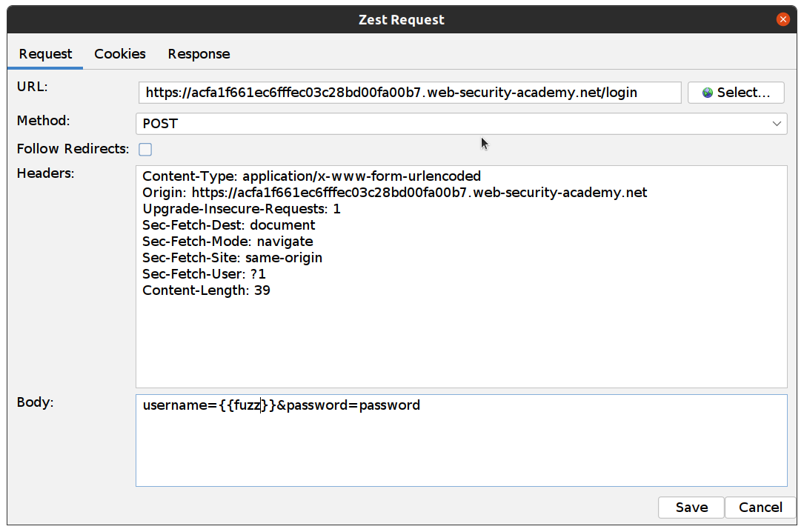Cancel the Zest Request dialog
Image resolution: width=804 pixels, height=532 pixels.
coord(760,508)
